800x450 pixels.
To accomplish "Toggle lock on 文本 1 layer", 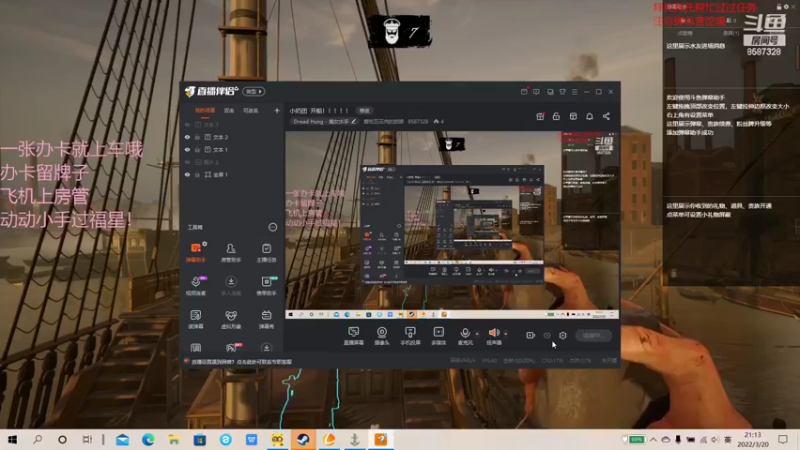I will click(x=197, y=149).
